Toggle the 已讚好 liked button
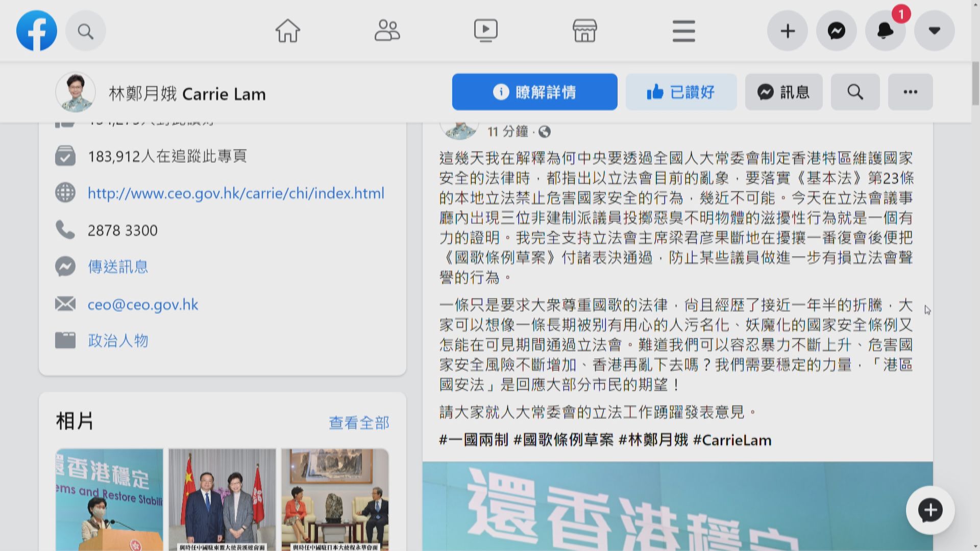 coord(681,92)
